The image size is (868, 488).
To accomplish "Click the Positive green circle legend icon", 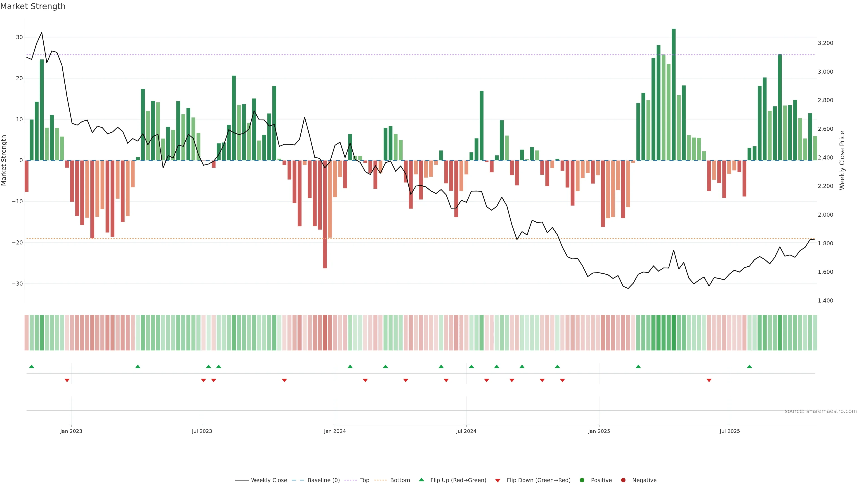I will point(582,480).
